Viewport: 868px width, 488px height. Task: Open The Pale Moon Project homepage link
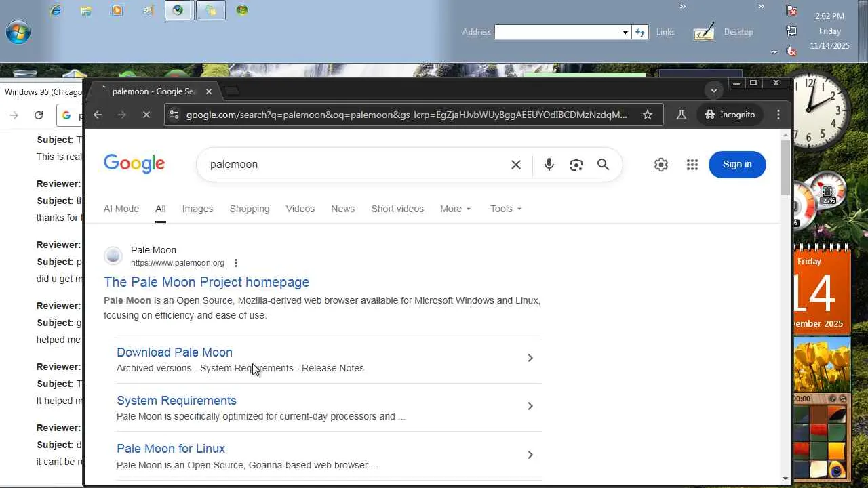(206, 282)
